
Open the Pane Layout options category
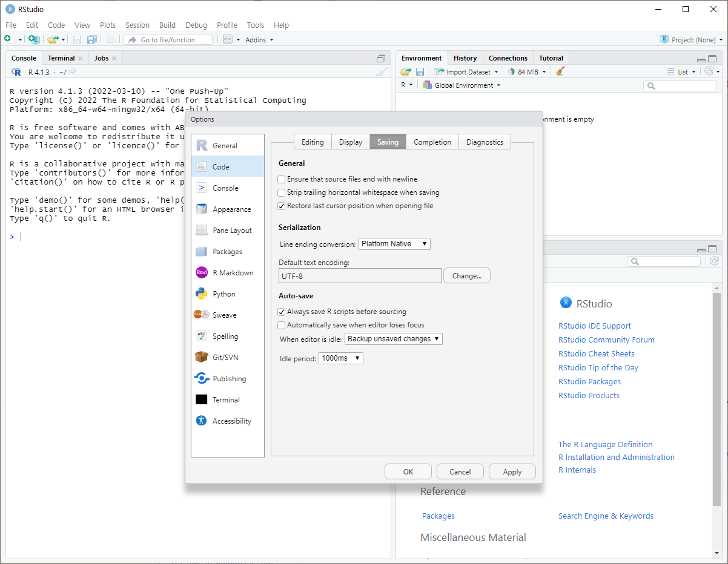click(228, 231)
